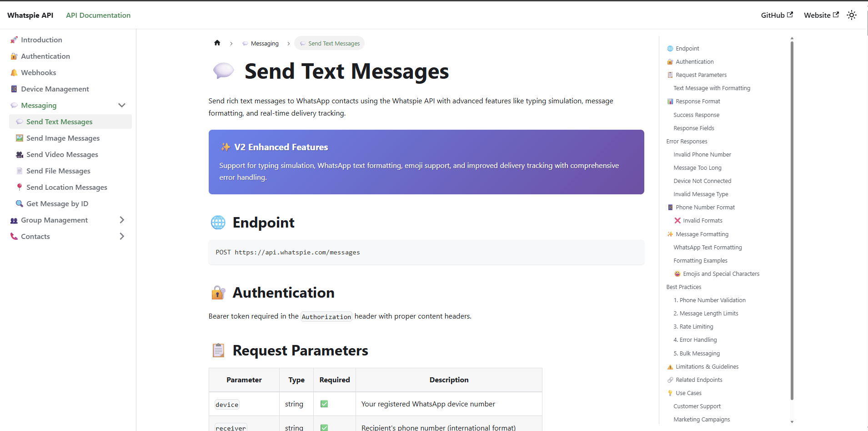Select Send Text Messages in sidebar
Image resolution: width=868 pixels, height=431 pixels.
pos(70,122)
